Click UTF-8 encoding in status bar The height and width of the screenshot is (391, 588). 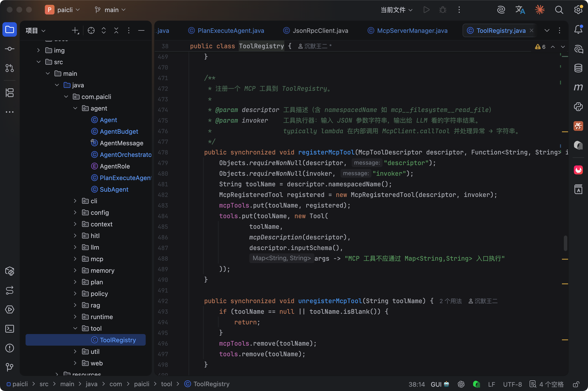(x=512, y=384)
